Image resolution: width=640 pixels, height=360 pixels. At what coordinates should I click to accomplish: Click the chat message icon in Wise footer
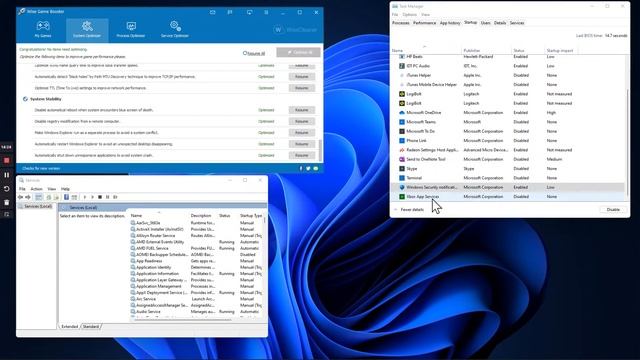click(x=316, y=168)
